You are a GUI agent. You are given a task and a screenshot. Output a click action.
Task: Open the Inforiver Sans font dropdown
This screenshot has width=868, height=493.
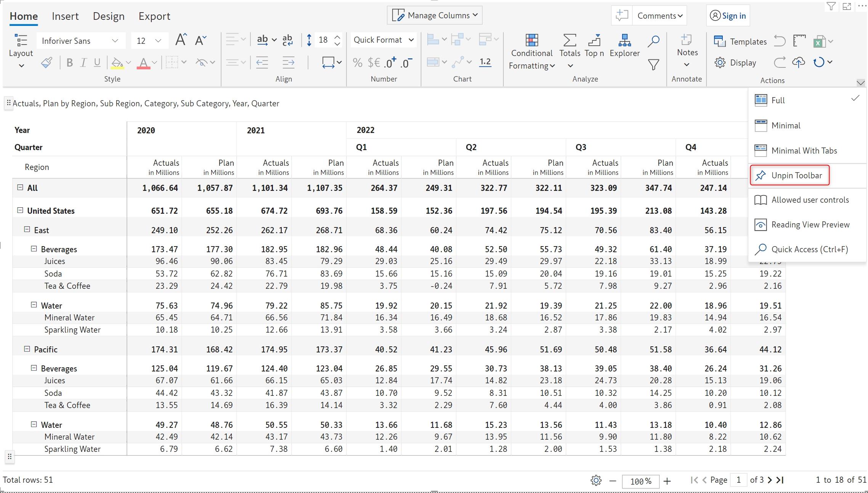[81, 41]
